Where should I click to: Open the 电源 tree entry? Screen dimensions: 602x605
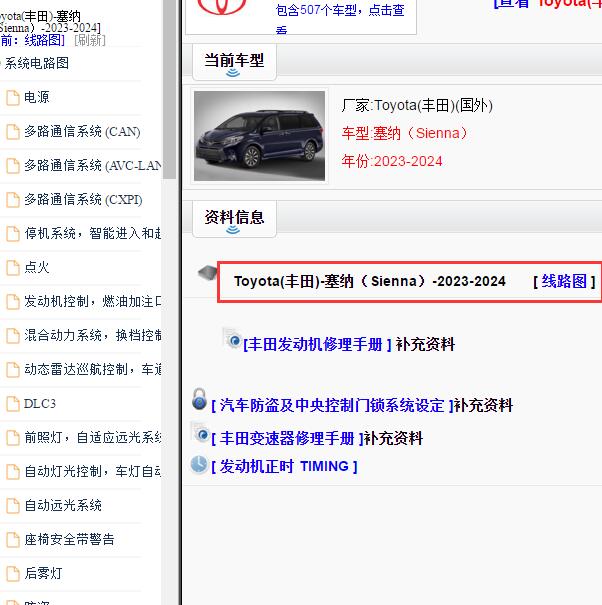(x=37, y=97)
